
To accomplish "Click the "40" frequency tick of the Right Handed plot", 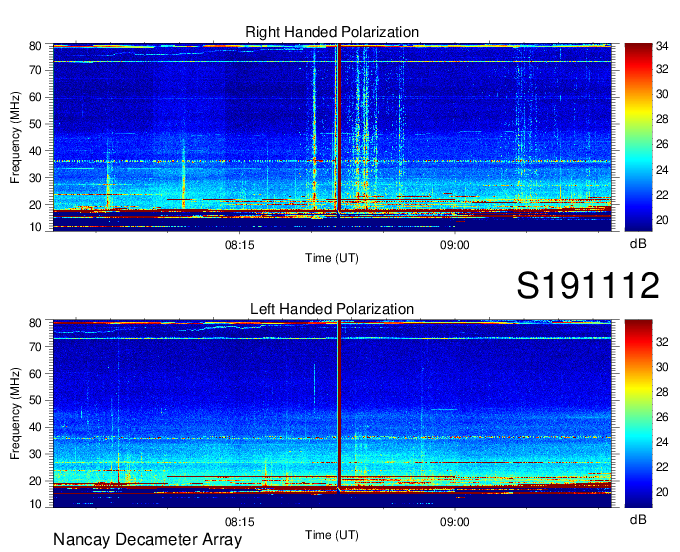I will click(35, 151).
